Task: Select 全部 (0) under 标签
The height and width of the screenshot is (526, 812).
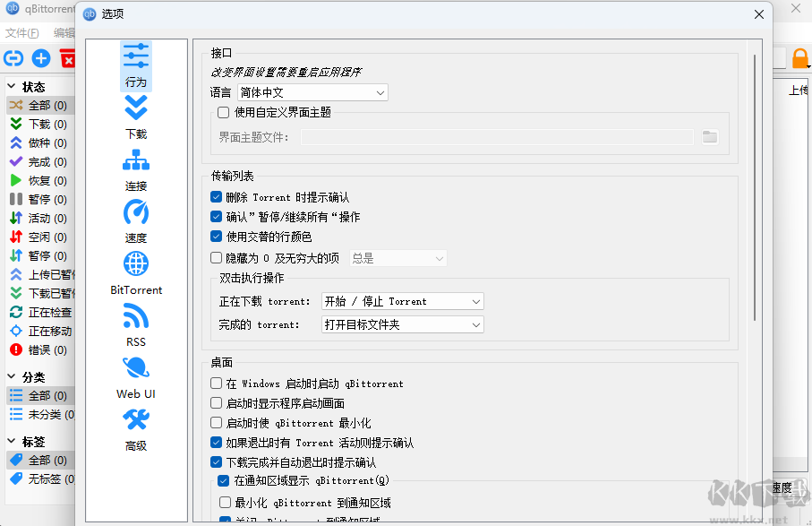Action: pos(40,461)
